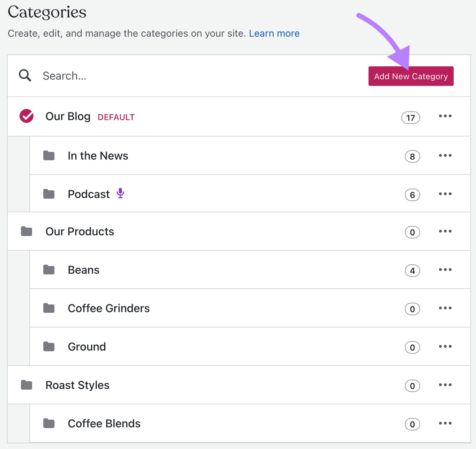476x449 pixels.
Task: Click the post count badge on Our Blog
Action: (410, 118)
